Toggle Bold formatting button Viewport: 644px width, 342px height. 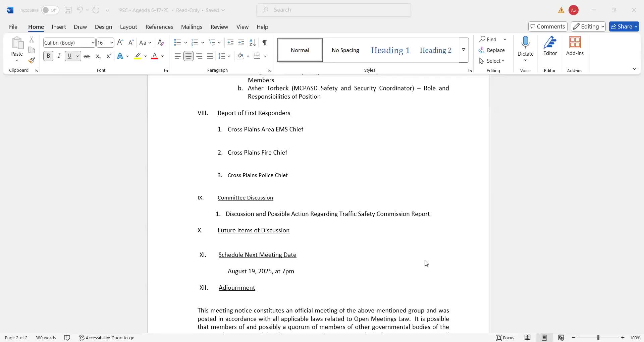(x=48, y=56)
